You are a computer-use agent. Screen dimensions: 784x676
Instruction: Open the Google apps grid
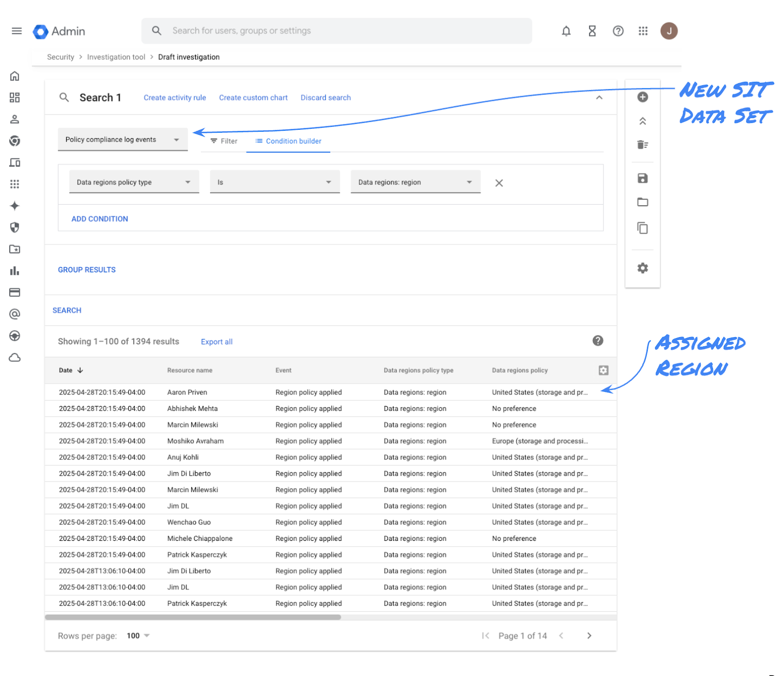[643, 31]
